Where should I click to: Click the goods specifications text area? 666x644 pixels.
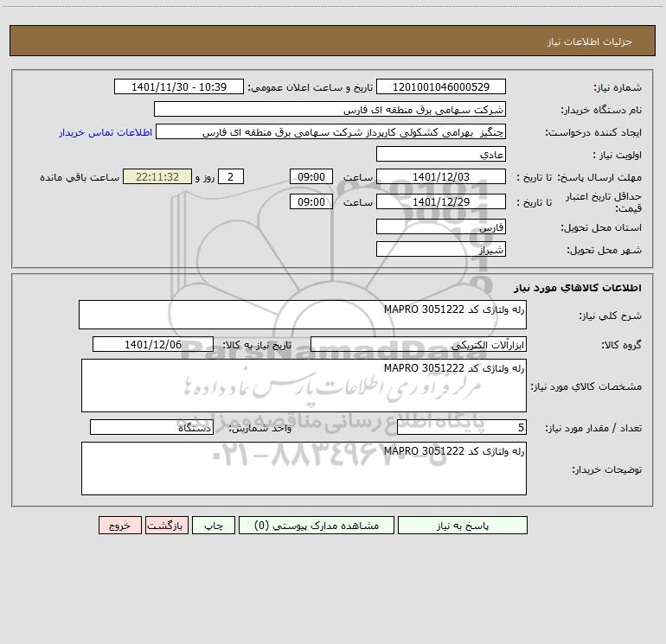pos(304,386)
